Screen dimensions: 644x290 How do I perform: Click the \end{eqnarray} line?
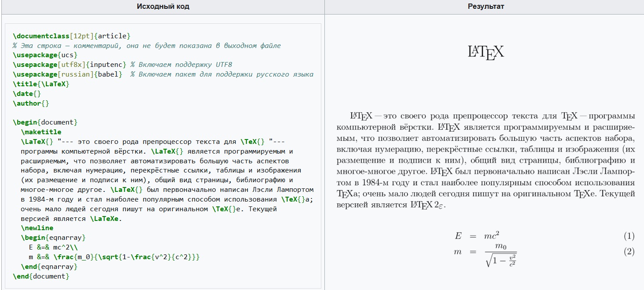49,267
